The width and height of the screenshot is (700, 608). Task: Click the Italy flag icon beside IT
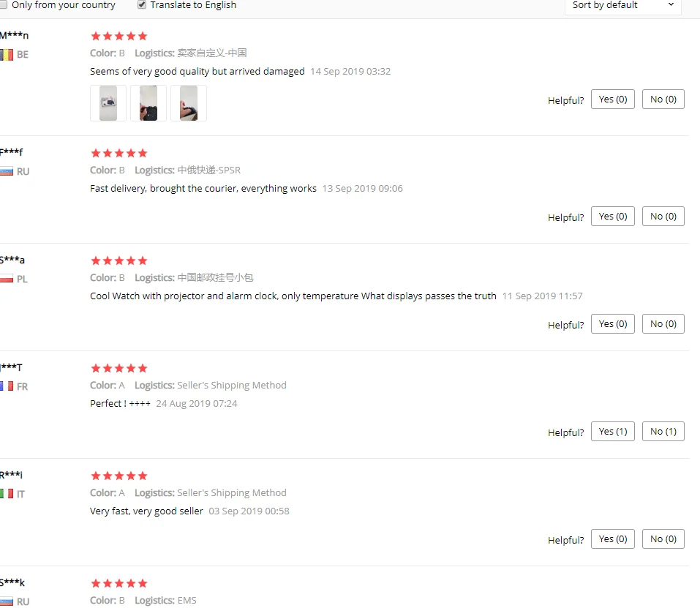tap(7, 494)
